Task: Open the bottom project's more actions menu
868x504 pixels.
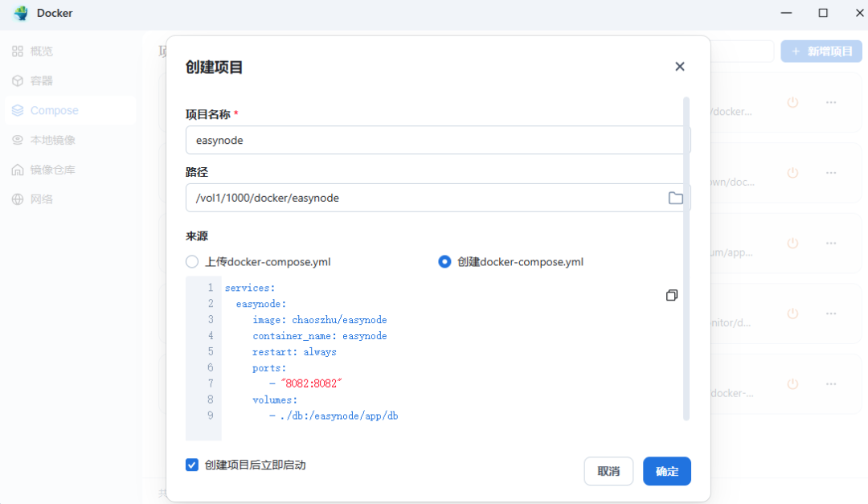Action: click(832, 384)
